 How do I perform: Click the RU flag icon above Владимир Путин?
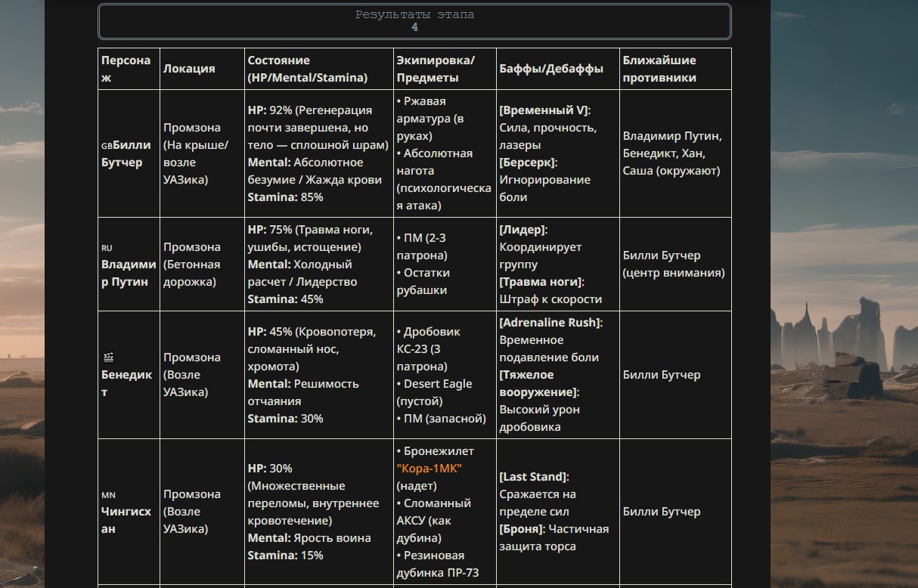pyautogui.click(x=107, y=247)
